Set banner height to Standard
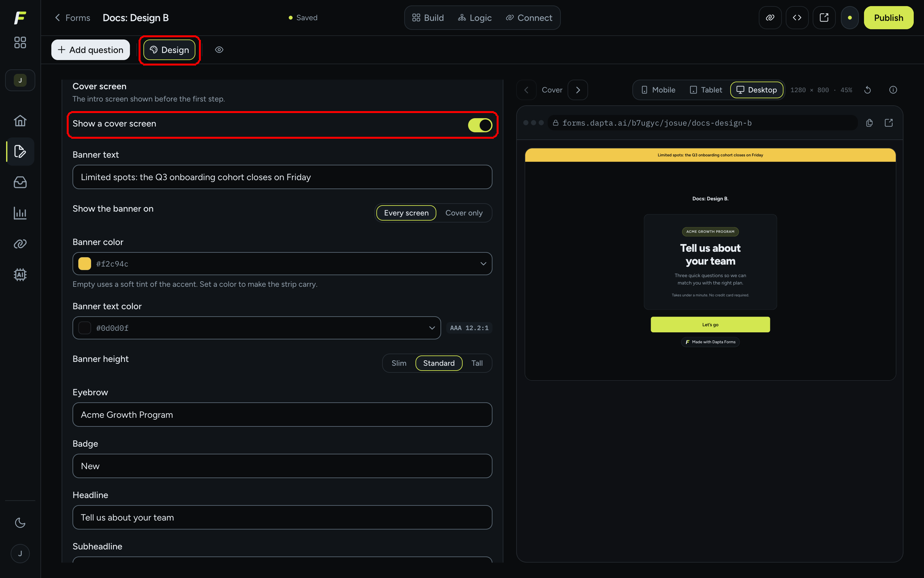The width and height of the screenshot is (924, 578). tap(439, 363)
